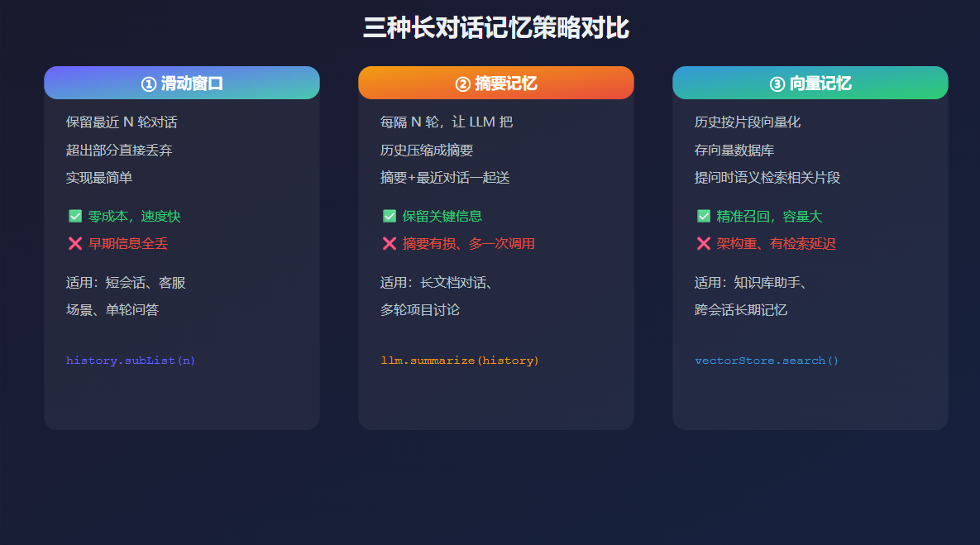This screenshot has width=980, height=545.
Task: Click the title 三种长对话记忆策略对比
Action: 496,28
